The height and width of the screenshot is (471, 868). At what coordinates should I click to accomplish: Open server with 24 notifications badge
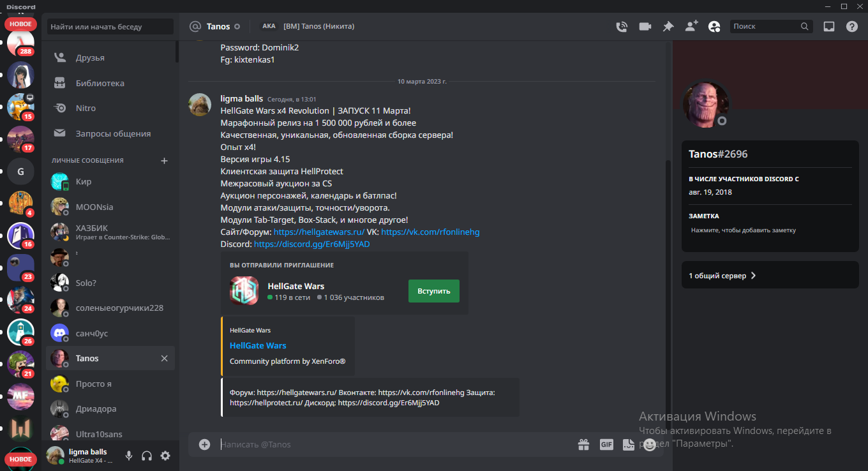point(20,300)
